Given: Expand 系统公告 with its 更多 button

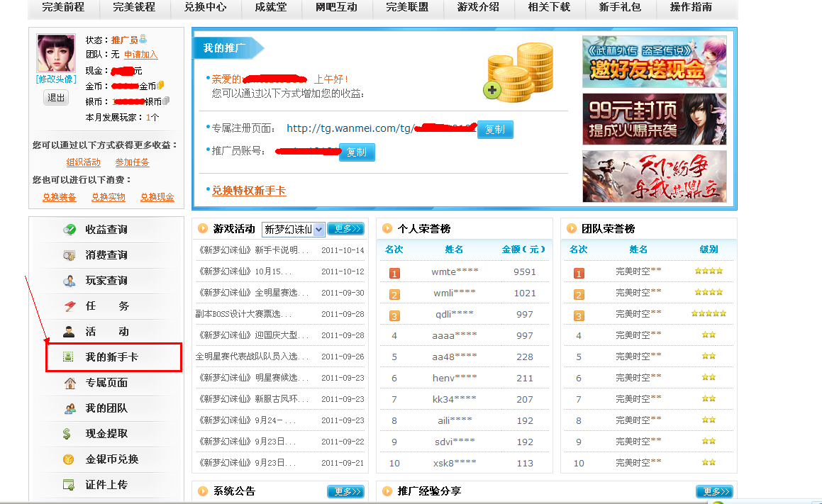Looking at the screenshot, I should pos(345,491).
